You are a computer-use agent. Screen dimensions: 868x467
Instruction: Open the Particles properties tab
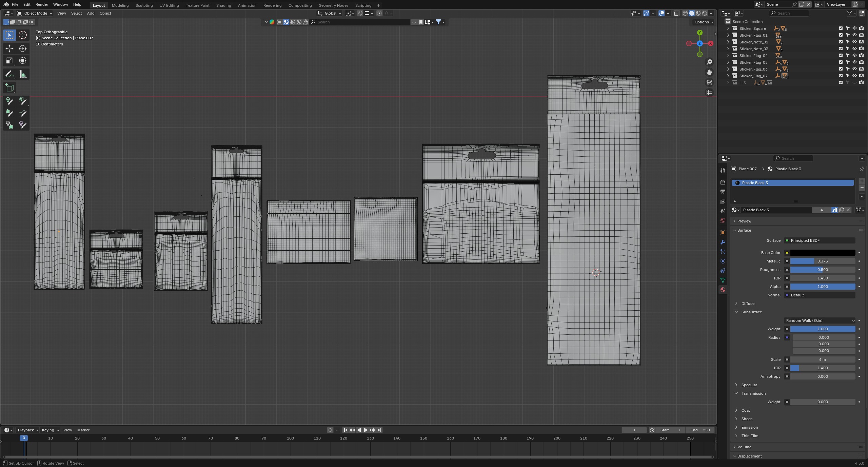723,252
